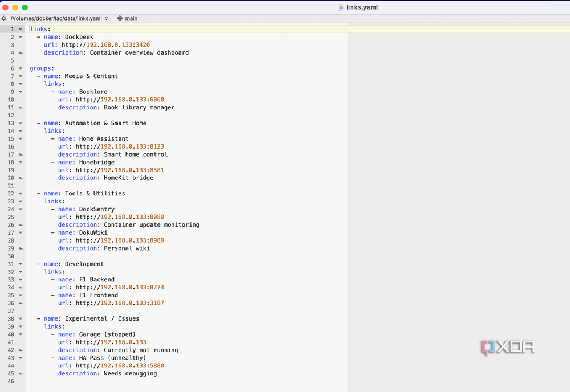Collapse the fold triangle on line 1

[x=21, y=29]
